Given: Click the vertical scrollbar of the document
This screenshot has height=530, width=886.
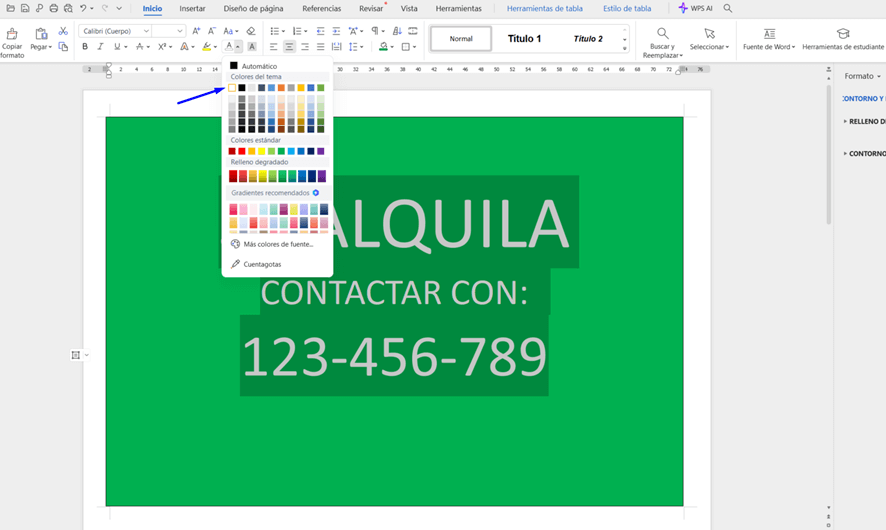Looking at the screenshot, I should [x=828, y=155].
